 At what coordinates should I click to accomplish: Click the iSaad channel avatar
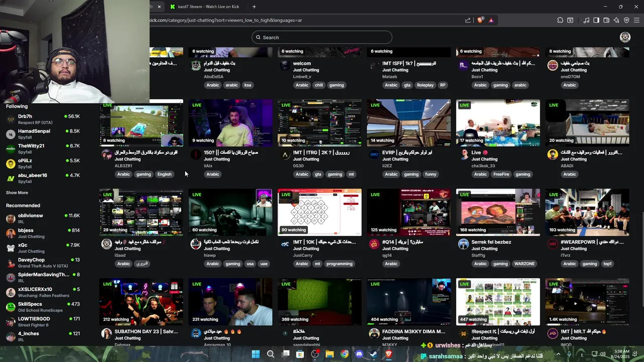tap(106, 244)
